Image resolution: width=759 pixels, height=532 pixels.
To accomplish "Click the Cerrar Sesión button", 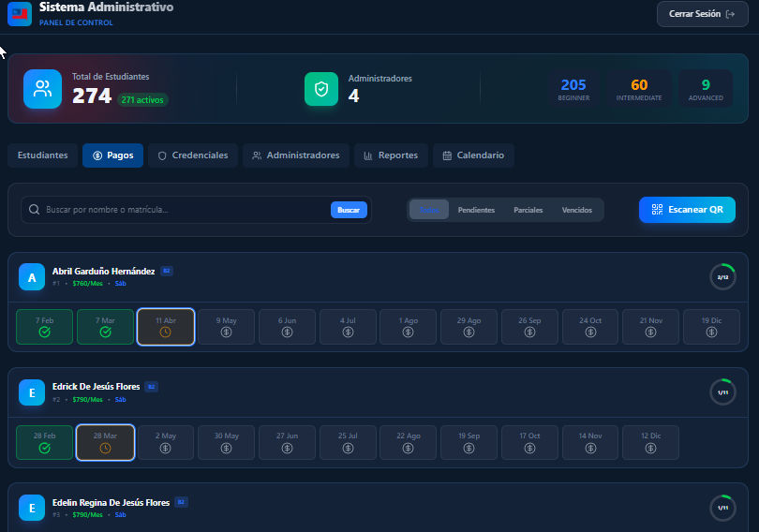I will pos(703,14).
